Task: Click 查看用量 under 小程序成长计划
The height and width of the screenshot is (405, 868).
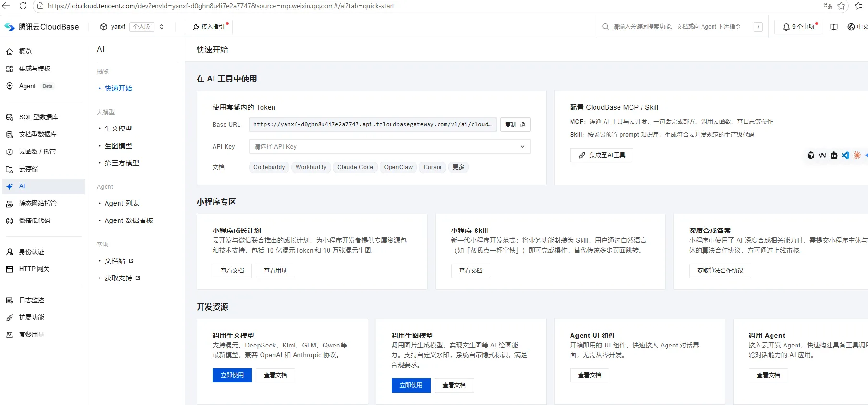Action: point(275,271)
